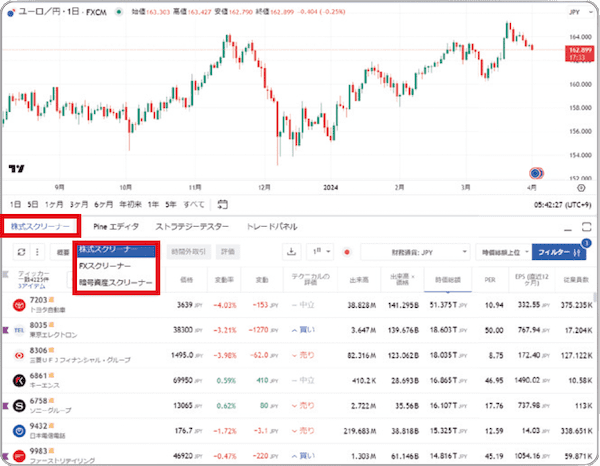Sort by the テクニカルの評価 column header

point(310,280)
